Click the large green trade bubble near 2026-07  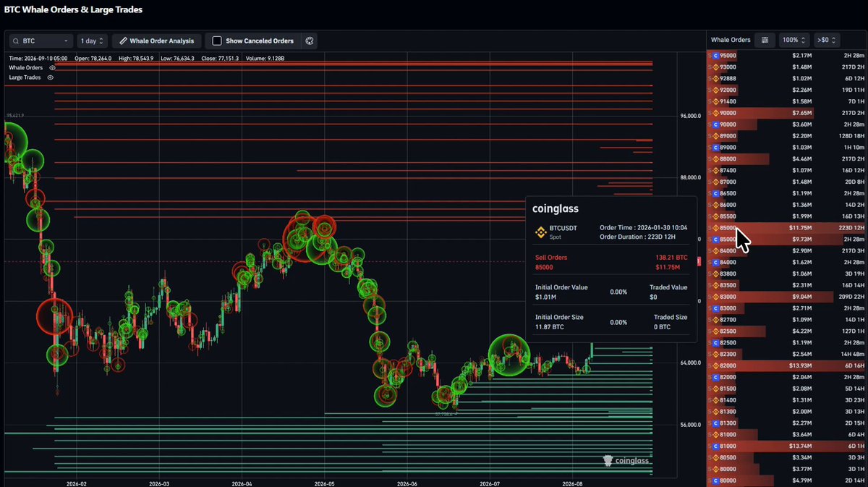coord(510,355)
